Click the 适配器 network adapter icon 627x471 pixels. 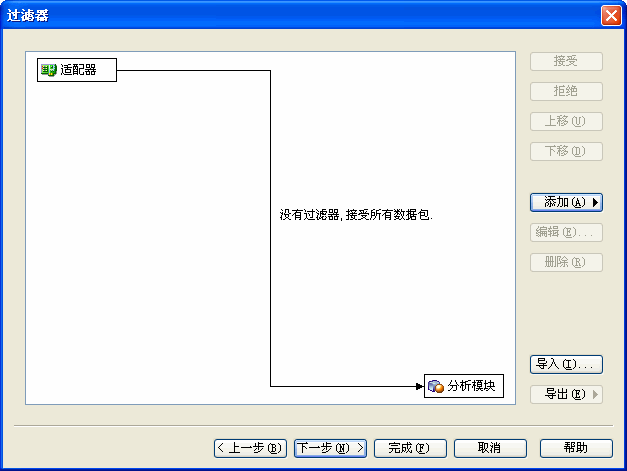[x=49, y=70]
